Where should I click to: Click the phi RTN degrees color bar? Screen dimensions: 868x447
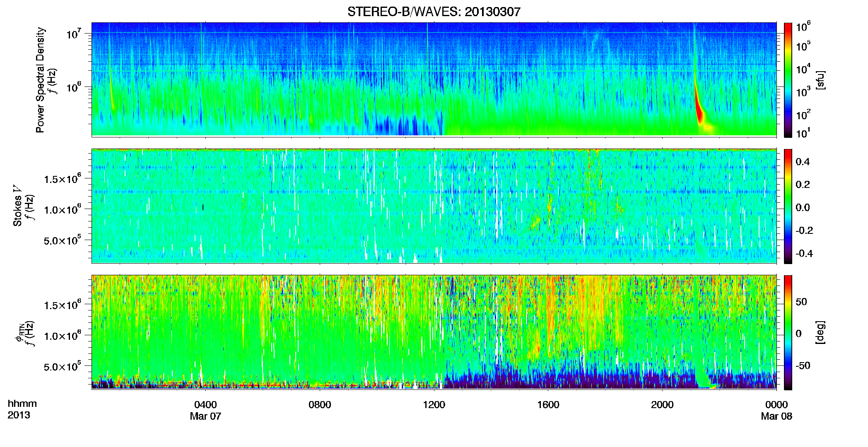point(788,332)
